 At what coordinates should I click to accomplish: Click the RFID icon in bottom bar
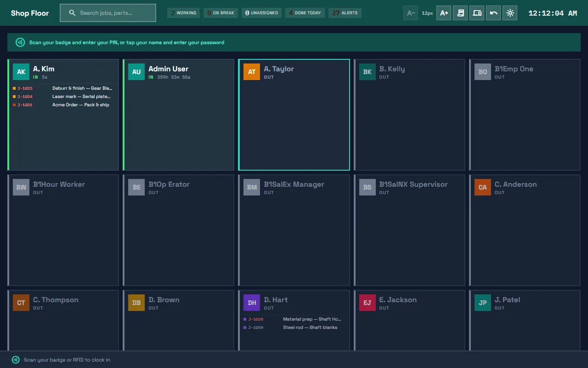[x=16, y=360]
